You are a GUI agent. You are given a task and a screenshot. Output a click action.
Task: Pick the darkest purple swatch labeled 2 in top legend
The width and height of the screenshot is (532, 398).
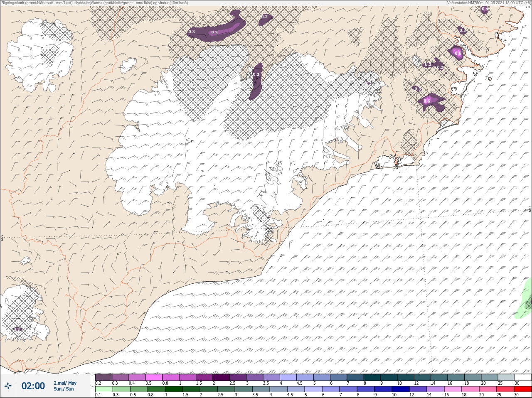(221, 377)
